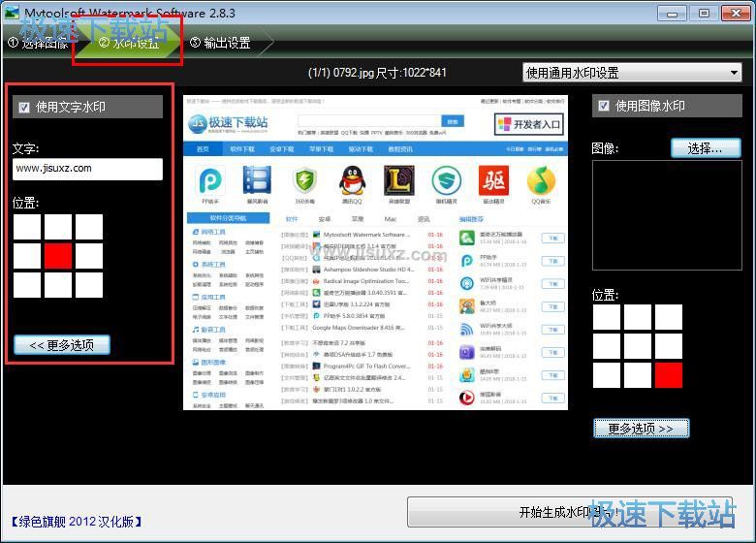The image size is (756, 543).
Task: Click the preview image of 0792.jpg
Action: [x=376, y=253]
